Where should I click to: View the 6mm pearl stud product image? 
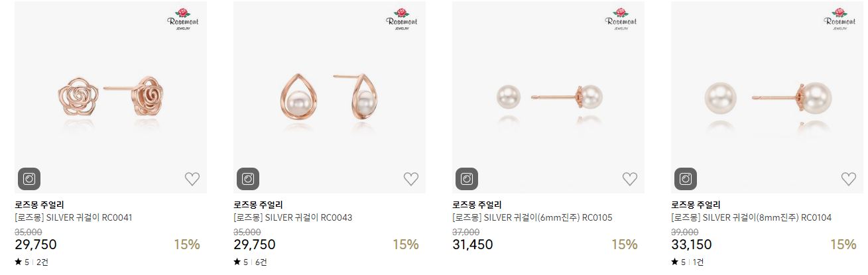[548, 97]
